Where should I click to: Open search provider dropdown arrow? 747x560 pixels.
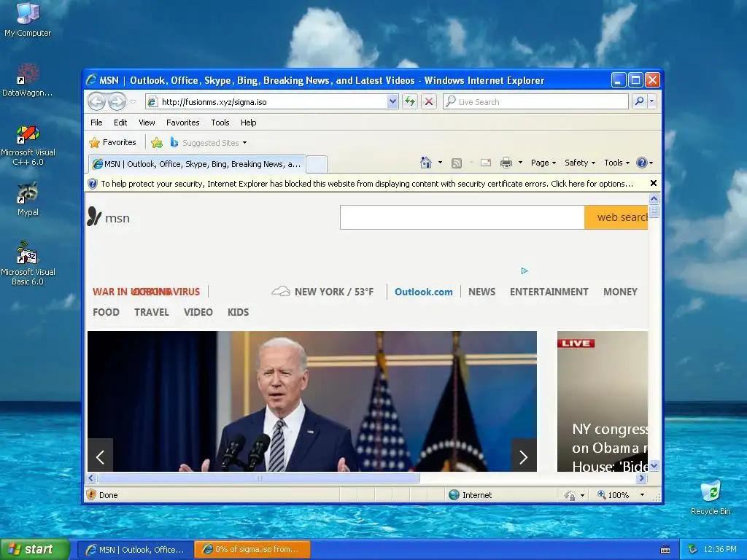coord(651,101)
